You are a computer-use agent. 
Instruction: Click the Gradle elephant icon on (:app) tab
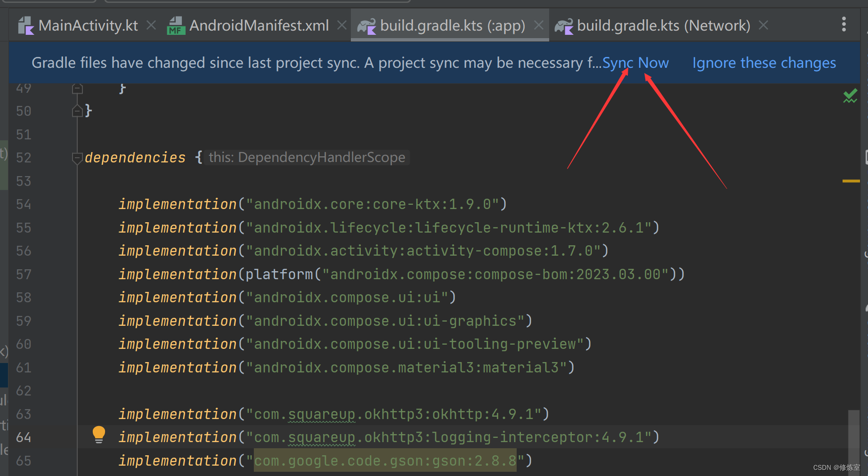366,25
